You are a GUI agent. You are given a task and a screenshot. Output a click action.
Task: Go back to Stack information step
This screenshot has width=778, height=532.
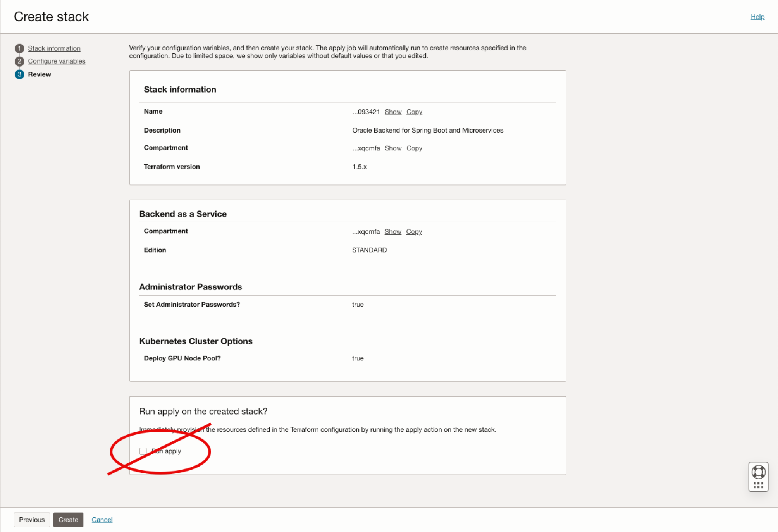53,48
